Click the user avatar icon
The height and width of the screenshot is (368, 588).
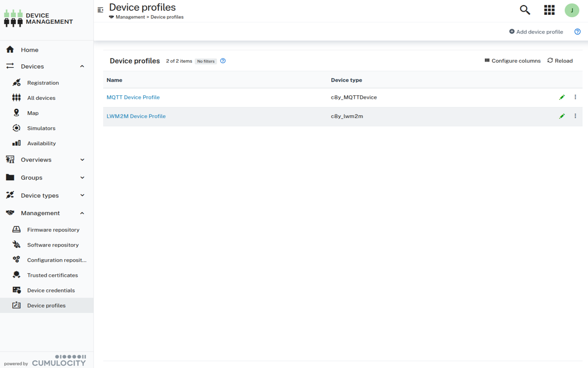572,10
